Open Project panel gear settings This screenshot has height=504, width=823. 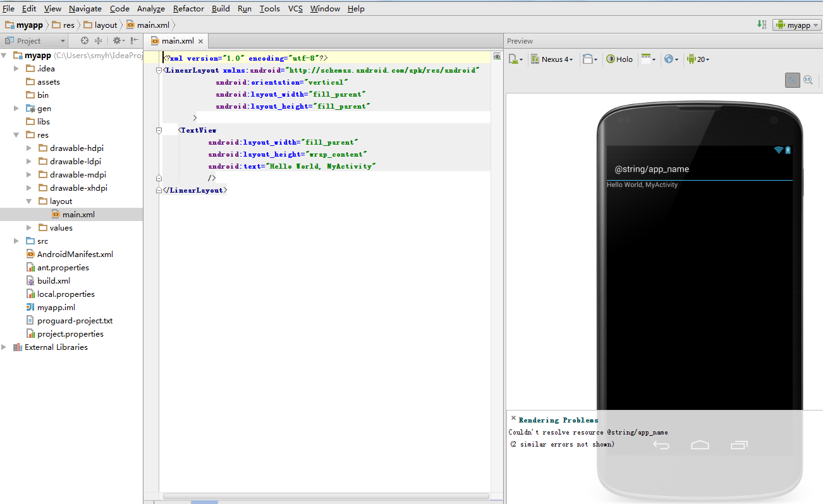click(117, 41)
